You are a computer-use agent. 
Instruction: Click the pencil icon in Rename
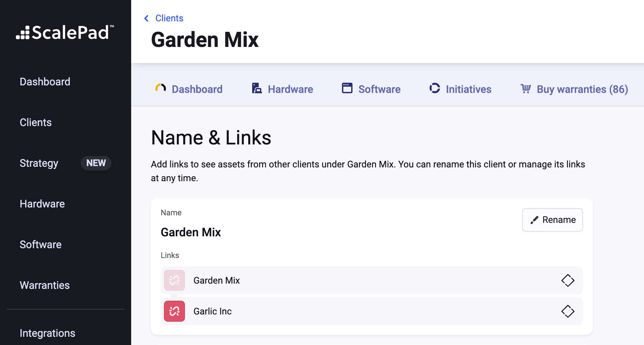[x=534, y=220]
